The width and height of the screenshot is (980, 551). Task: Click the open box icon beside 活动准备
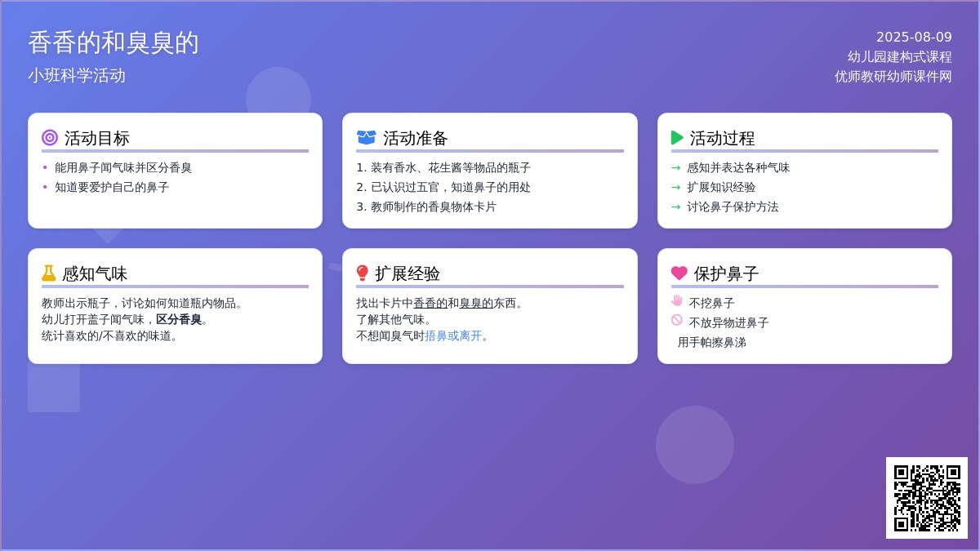tap(366, 138)
